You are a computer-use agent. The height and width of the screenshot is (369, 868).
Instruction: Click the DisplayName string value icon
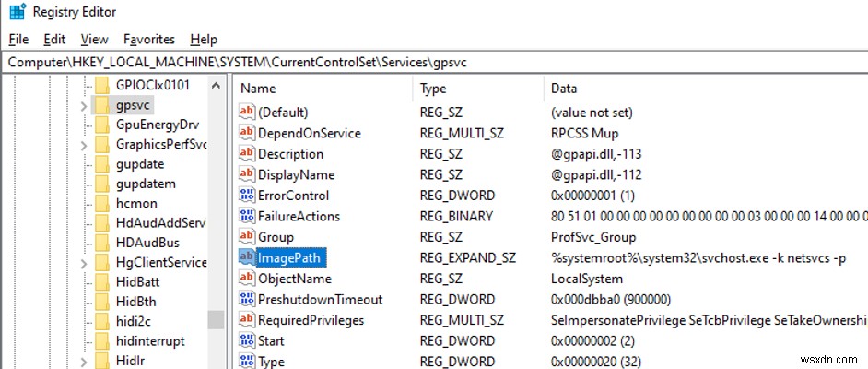pyautogui.click(x=247, y=174)
